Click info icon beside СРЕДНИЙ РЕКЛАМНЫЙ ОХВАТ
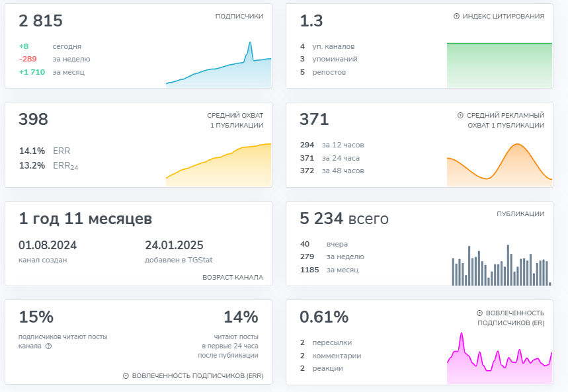This screenshot has height=392, width=568. point(460,115)
